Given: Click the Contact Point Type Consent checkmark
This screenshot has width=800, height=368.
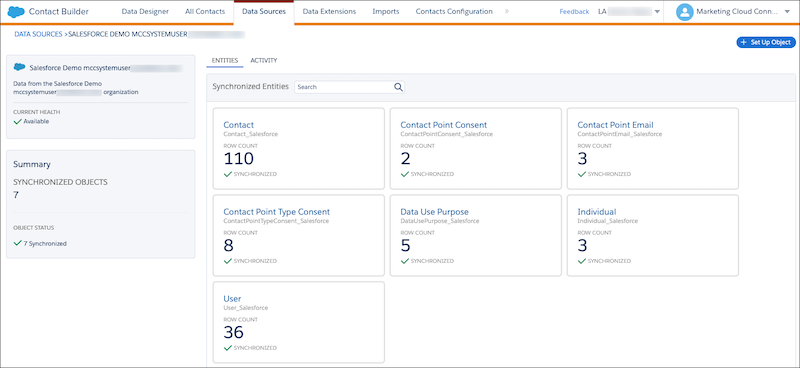Looking at the screenshot, I should pos(228,261).
